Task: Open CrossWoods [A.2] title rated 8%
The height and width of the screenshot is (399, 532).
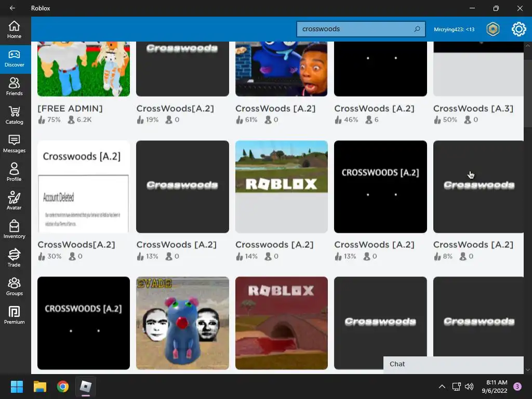Action: (473, 245)
